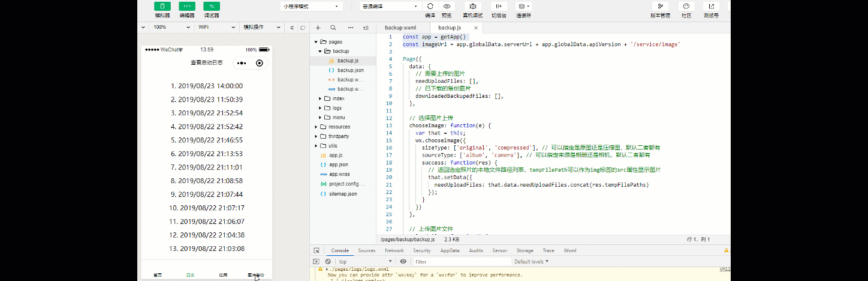This screenshot has width=868, height=281.
Task: Click the search magnifier icon in file panel
Action: (333, 28)
